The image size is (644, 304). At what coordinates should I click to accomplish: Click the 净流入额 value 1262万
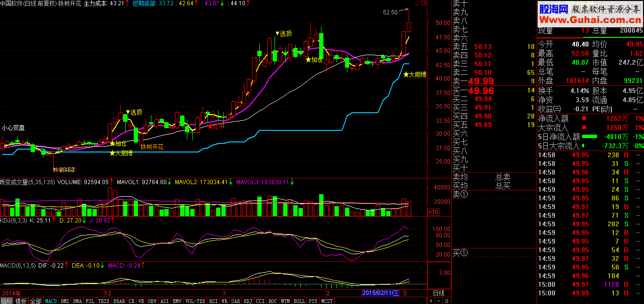[617, 118]
